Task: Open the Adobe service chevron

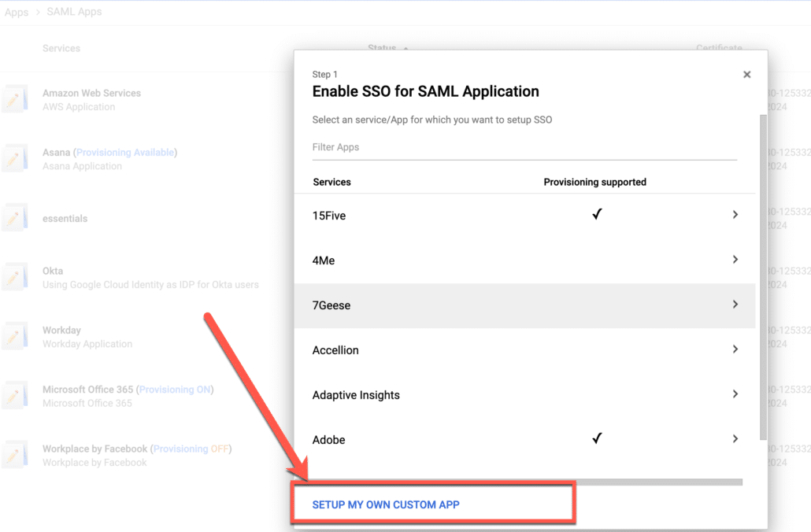Action: [735, 439]
